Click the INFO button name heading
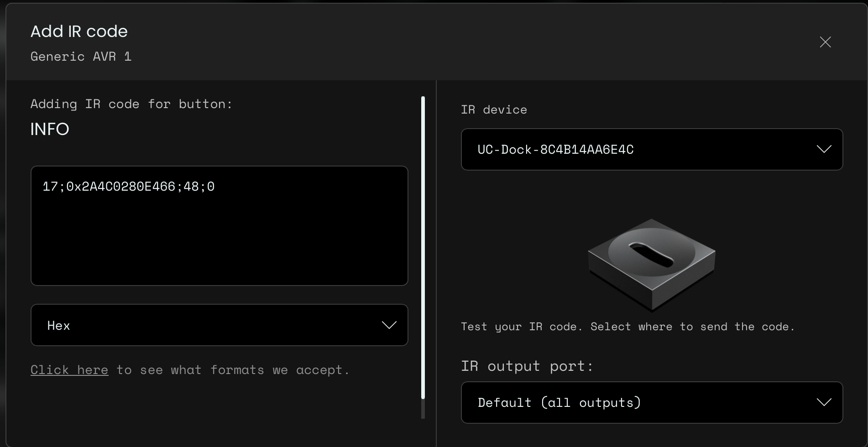The width and height of the screenshot is (868, 447). tap(50, 130)
